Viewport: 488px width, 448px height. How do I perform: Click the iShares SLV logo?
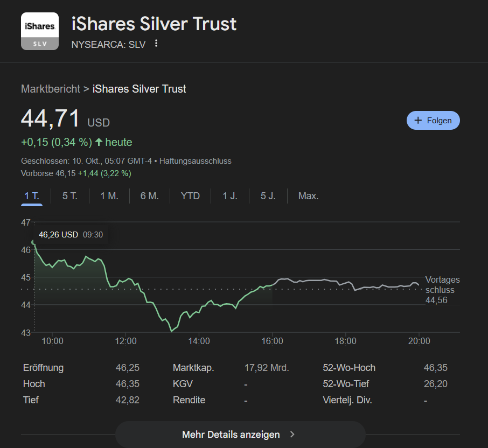(40, 31)
